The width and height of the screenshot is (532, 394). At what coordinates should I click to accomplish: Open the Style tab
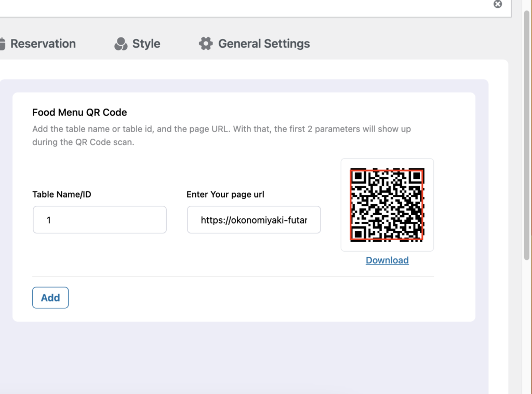146,44
